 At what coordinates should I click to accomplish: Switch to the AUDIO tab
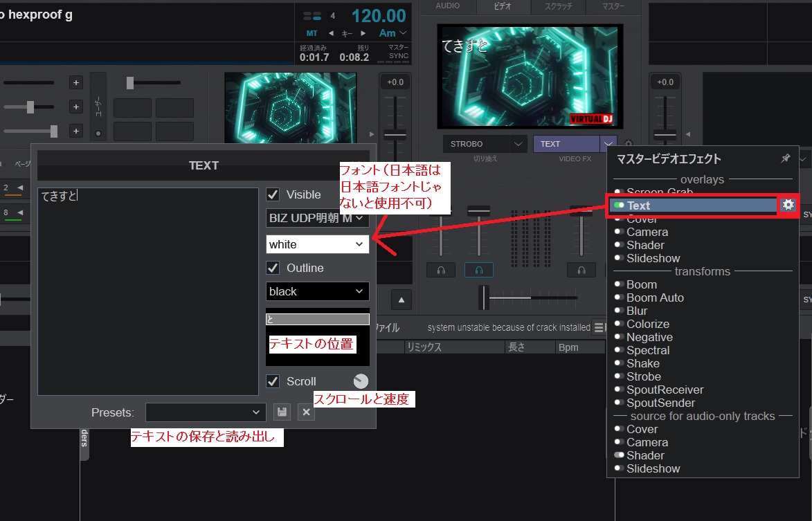click(x=447, y=6)
